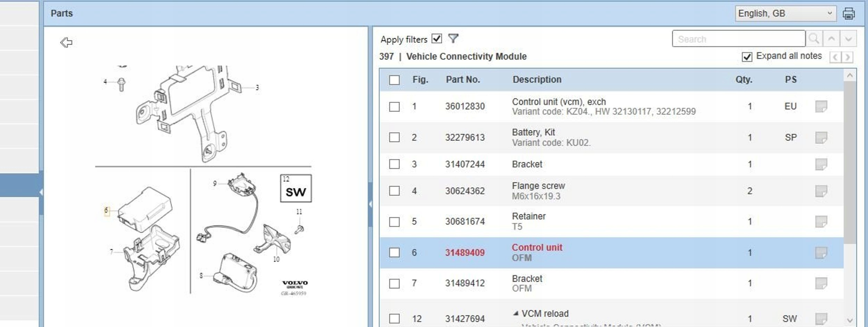Open the English, GB language dropdown
This screenshot has height=327, width=868.
785,14
